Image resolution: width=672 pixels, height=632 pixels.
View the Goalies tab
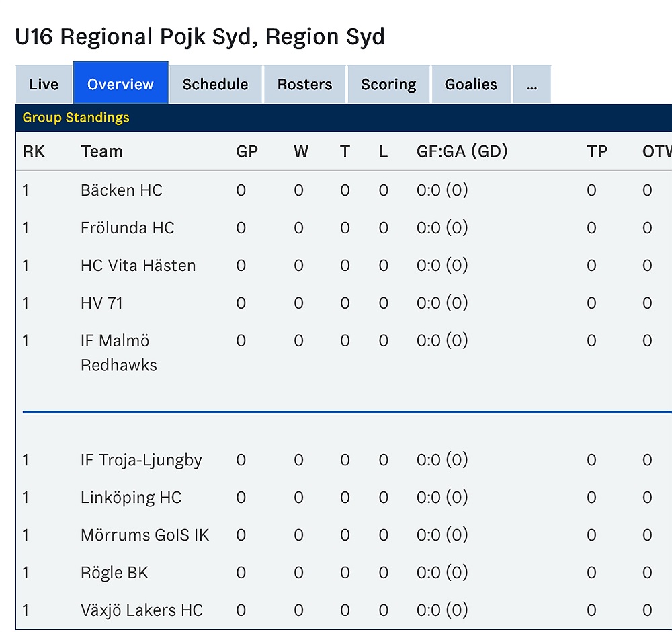click(x=471, y=84)
